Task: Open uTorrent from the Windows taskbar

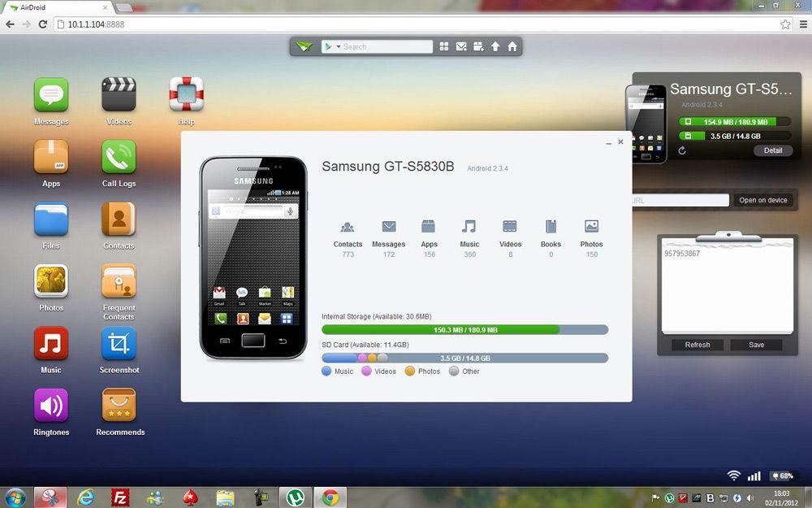Action: pos(296,497)
